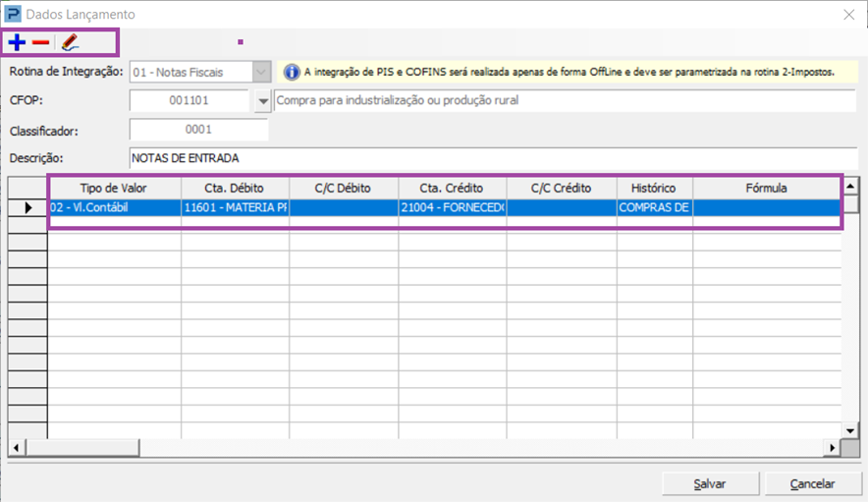Image resolution: width=868 pixels, height=502 pixels.
Task: Click the horizontal scrollbar left arrow
Action: coord(17,448)
